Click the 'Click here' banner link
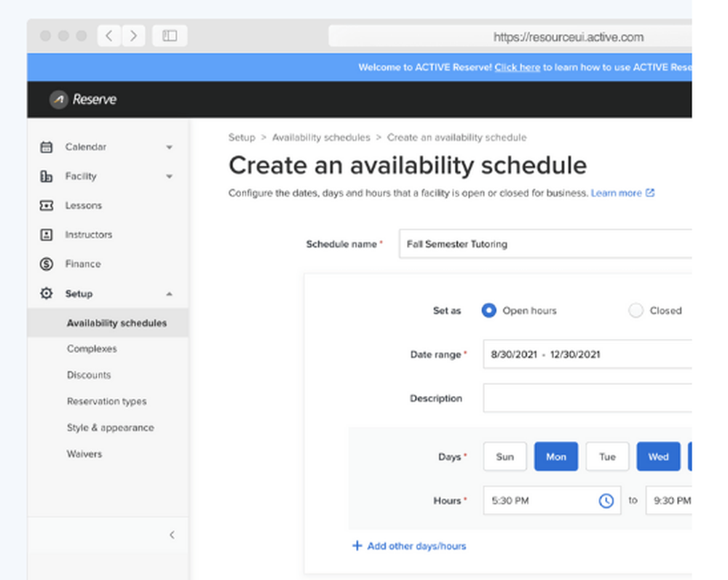 [x=517, y=67]
